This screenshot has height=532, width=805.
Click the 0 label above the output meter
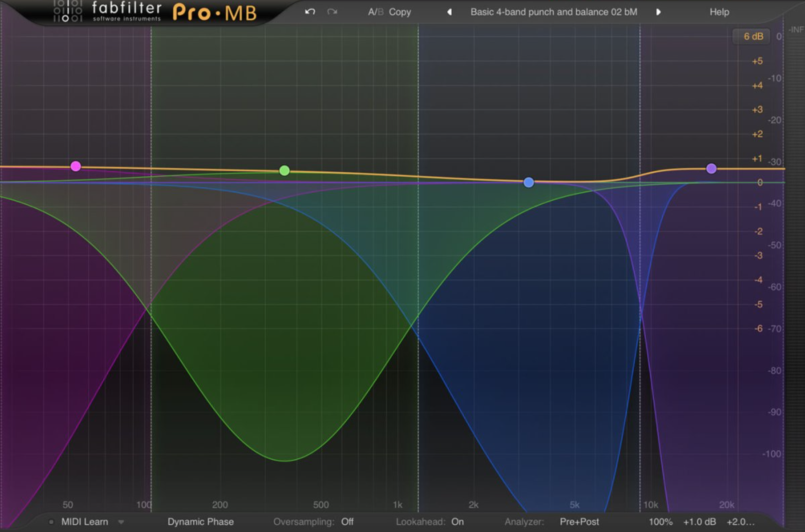click(x=779, y=36)
